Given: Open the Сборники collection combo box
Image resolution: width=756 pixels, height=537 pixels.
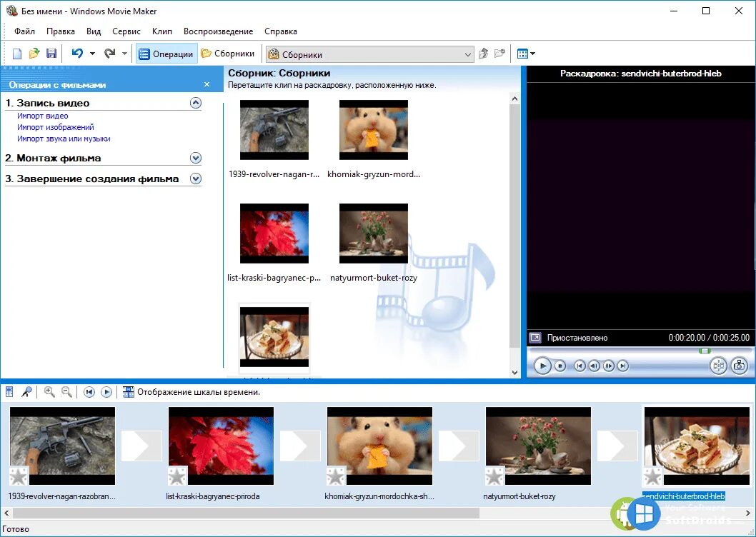Looking at the screenshot, I should [370, 54].
